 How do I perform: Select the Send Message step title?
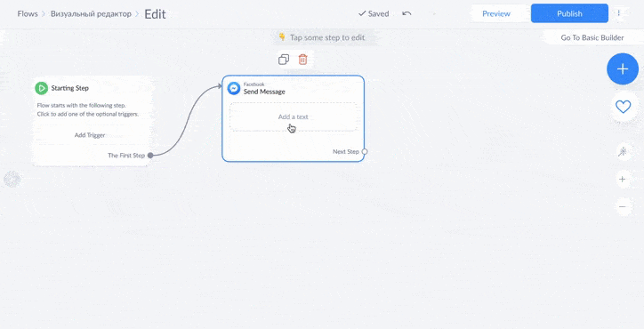[x=264, y=92]
